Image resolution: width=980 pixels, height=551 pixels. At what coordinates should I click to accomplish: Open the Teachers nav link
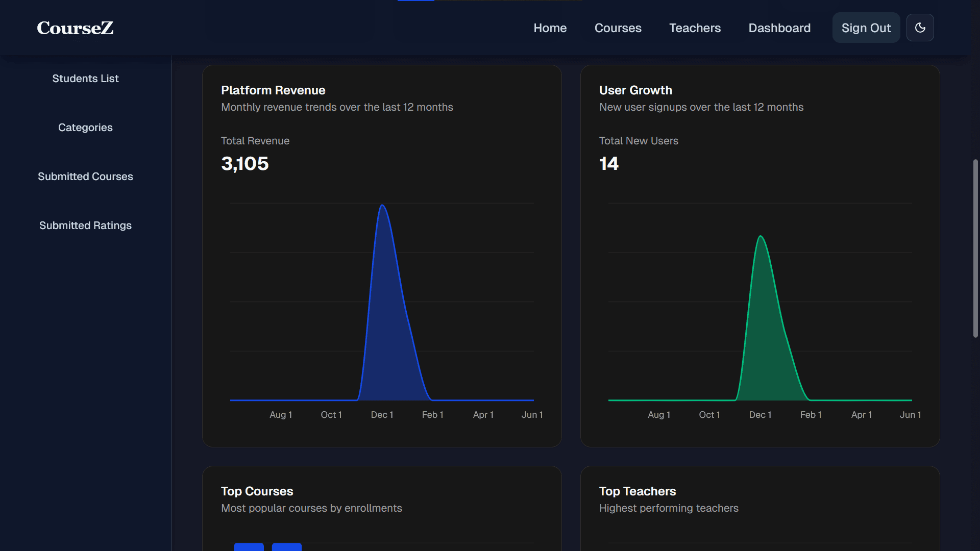coord(695,28)
